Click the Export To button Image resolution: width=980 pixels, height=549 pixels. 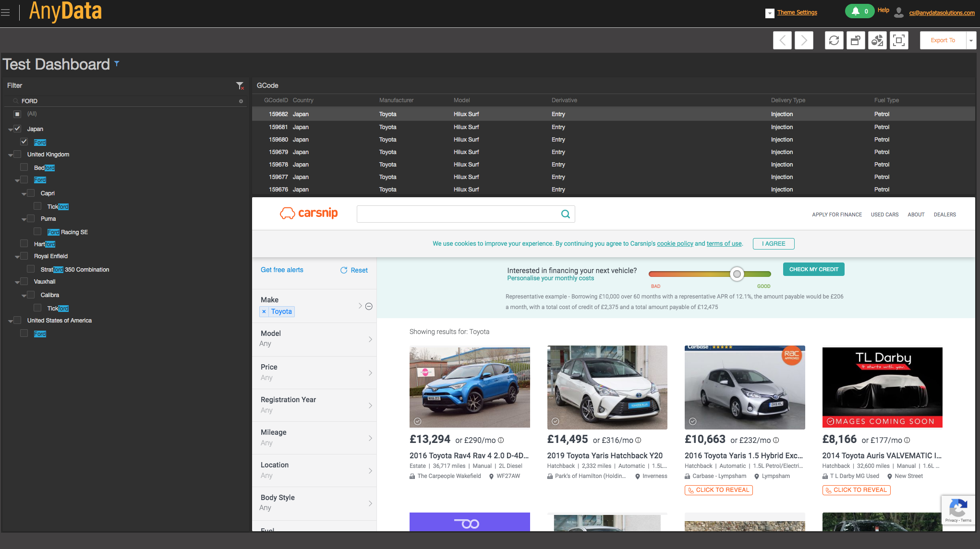[x=943, y=40]
